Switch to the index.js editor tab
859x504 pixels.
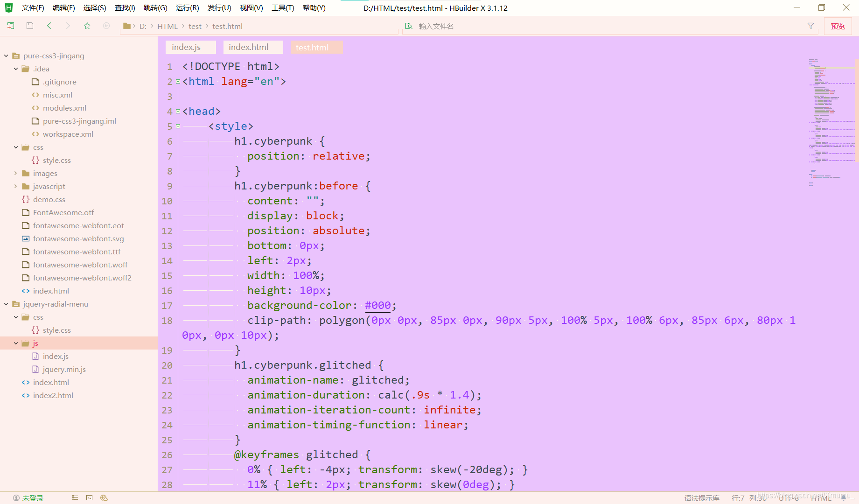(x=191, y=47)
